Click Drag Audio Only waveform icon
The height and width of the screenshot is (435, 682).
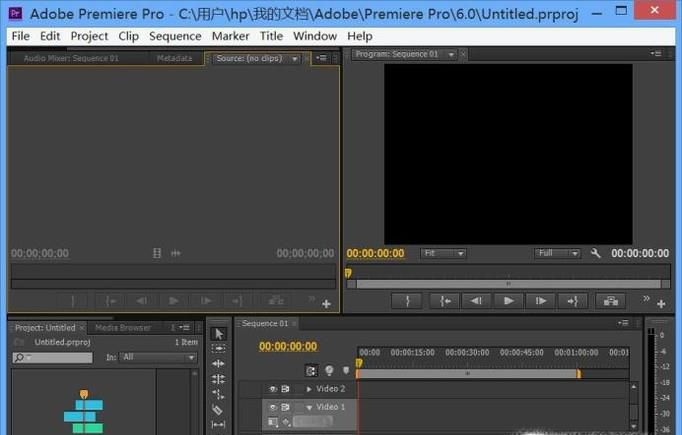pos(176,253)
